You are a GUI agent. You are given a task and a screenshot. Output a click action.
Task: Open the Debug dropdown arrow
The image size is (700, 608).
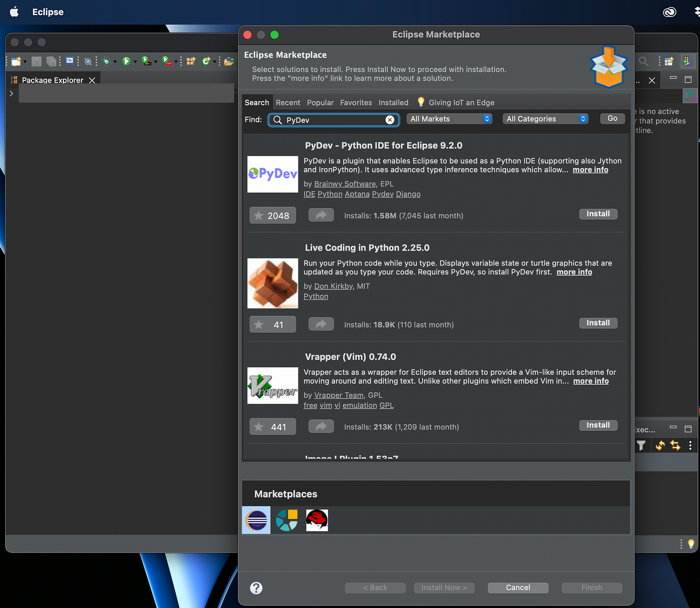click(115, 62)
